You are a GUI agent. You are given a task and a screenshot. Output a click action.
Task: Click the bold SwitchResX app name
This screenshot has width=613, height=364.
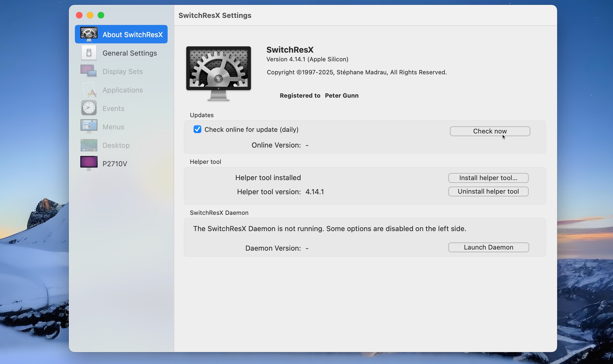click(290, 50)
